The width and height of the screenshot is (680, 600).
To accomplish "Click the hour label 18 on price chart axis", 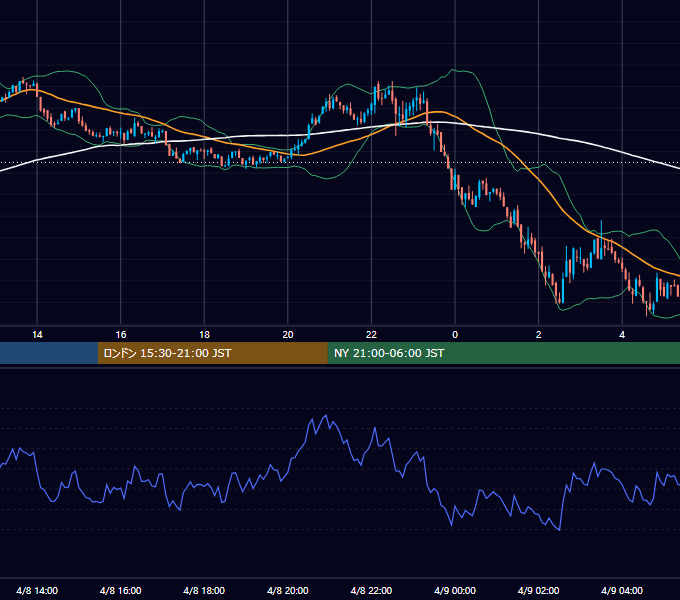I will pos(204,335).
